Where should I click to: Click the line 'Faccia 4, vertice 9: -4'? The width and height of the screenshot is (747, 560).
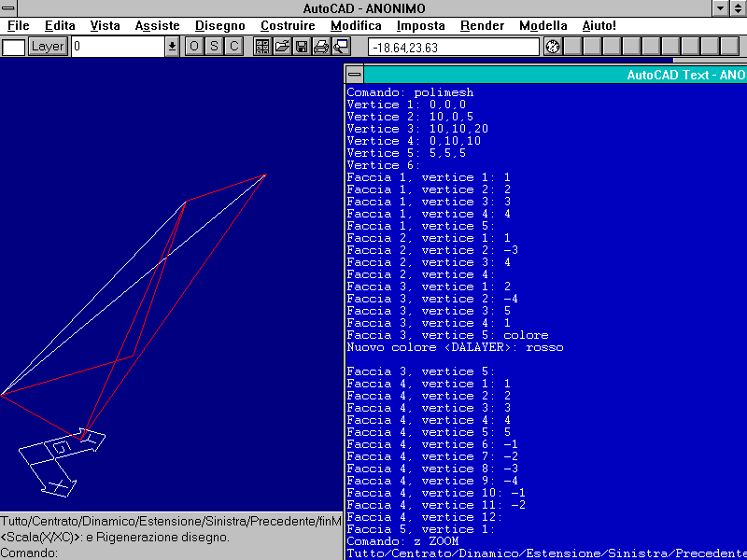point(432,481)
